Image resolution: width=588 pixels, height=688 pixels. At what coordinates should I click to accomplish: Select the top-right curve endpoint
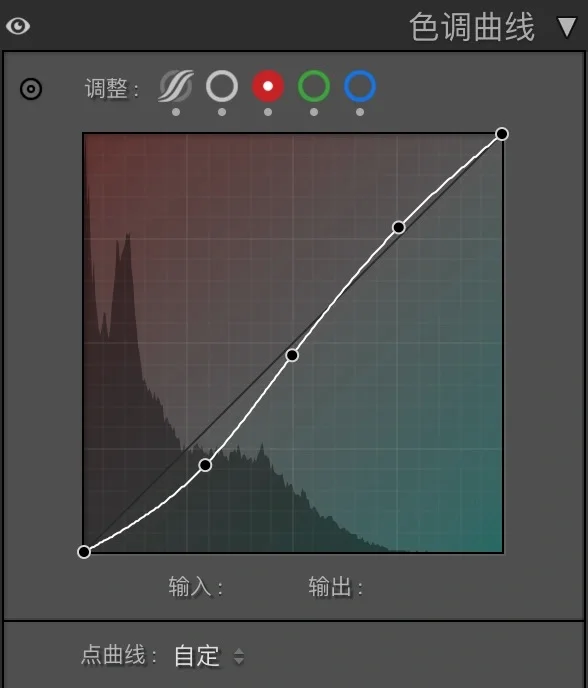pyautogui.click(x=502, y=134)
